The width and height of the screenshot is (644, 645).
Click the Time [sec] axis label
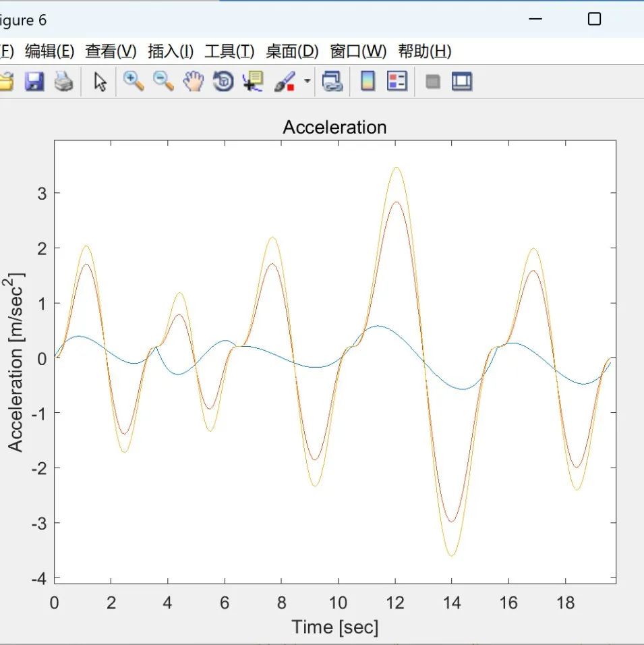[x=334, y=627]
